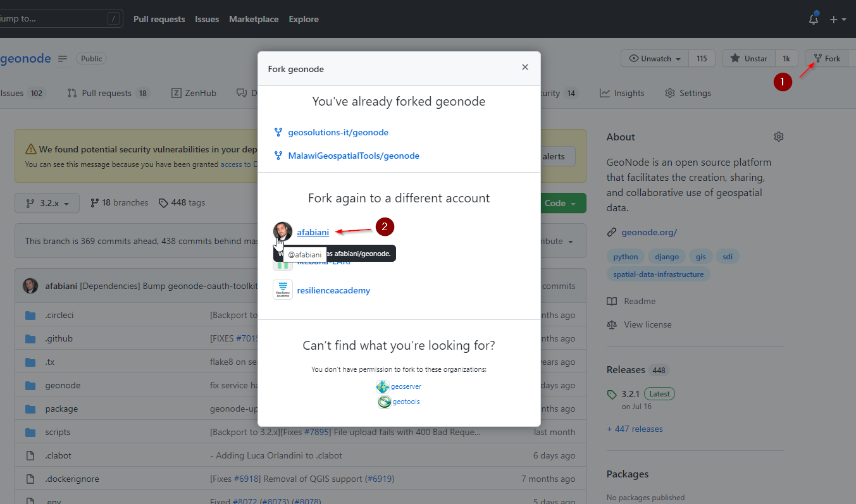Click the Unstar button

[748, 58]
